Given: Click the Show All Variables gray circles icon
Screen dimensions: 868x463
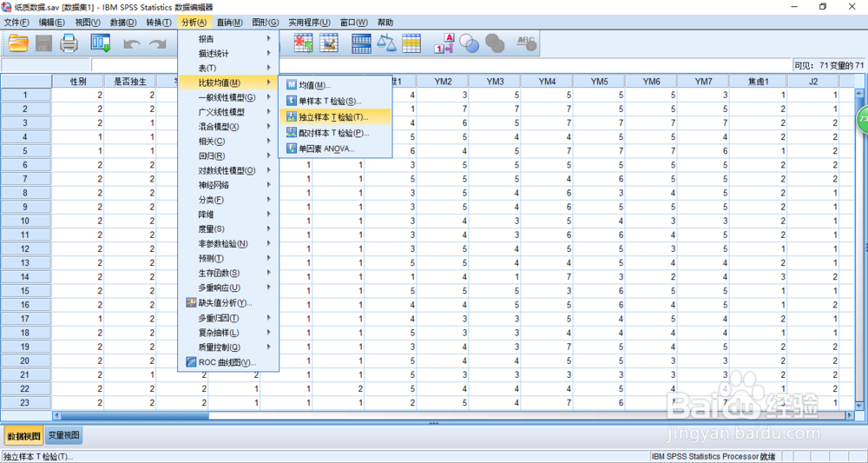Looking at the screenshot, I should click(x=495, y=43).
